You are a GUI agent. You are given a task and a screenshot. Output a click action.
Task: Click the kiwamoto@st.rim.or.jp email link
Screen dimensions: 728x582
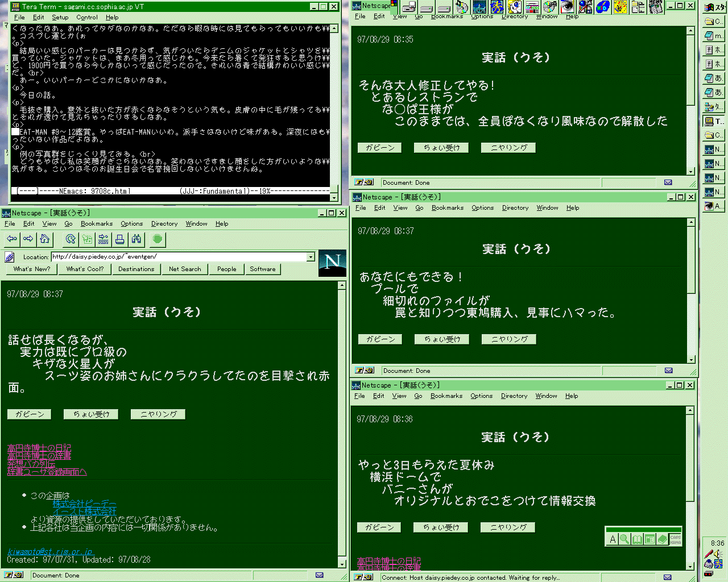pyautogui.click(x=49, y=552)
